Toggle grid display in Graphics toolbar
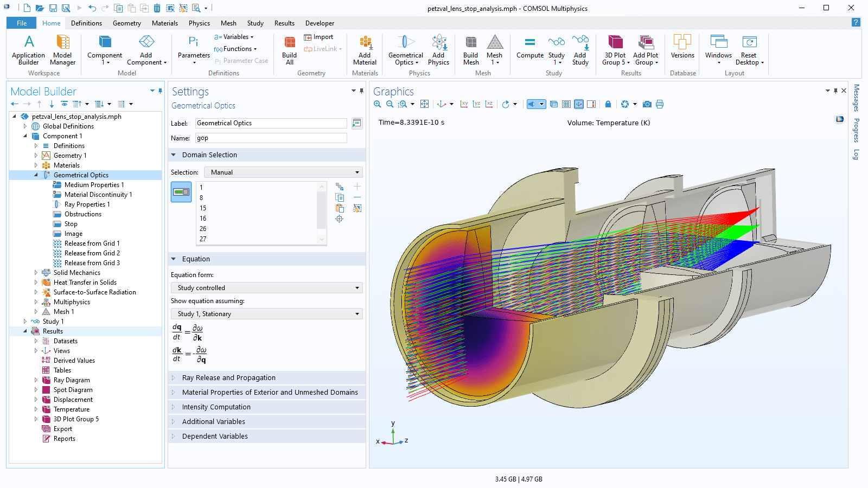This screenshot has width=868, height=488. point(566,104)
